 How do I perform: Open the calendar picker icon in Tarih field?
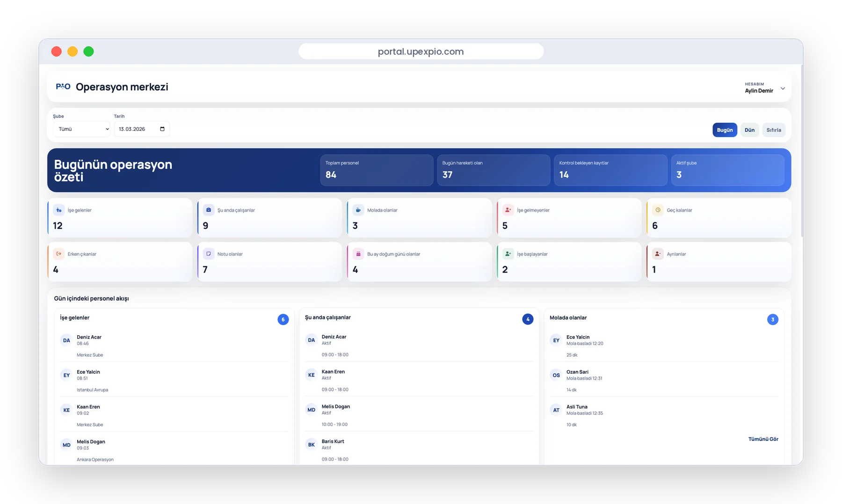[x=162, y=129]
